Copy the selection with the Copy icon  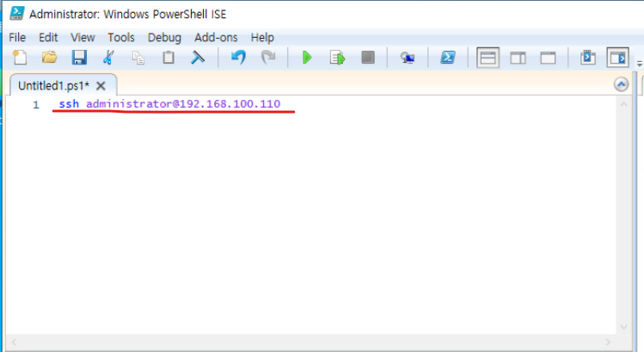138,58
